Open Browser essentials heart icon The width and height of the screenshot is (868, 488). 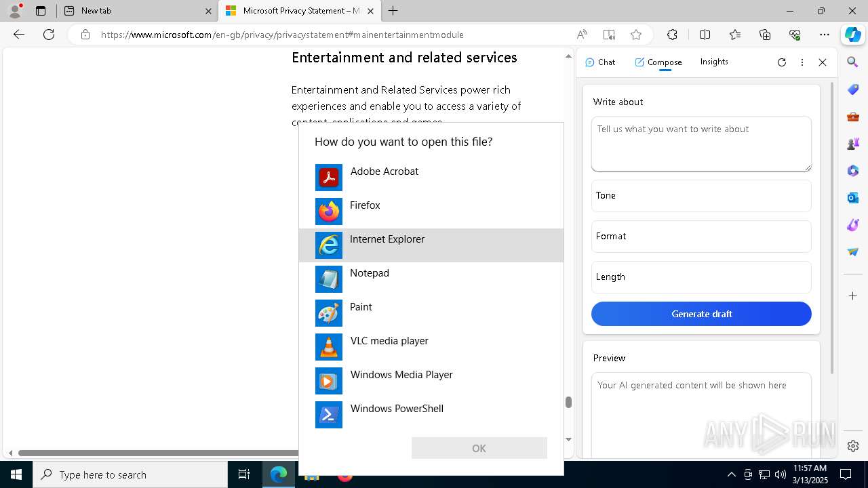pyautogui.click(x=795, y=35)
